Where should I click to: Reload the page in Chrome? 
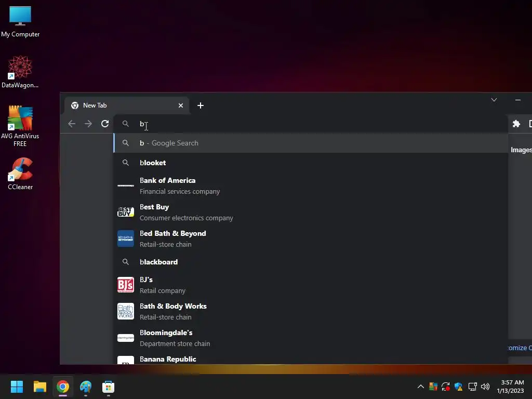(x=105, y=124)
